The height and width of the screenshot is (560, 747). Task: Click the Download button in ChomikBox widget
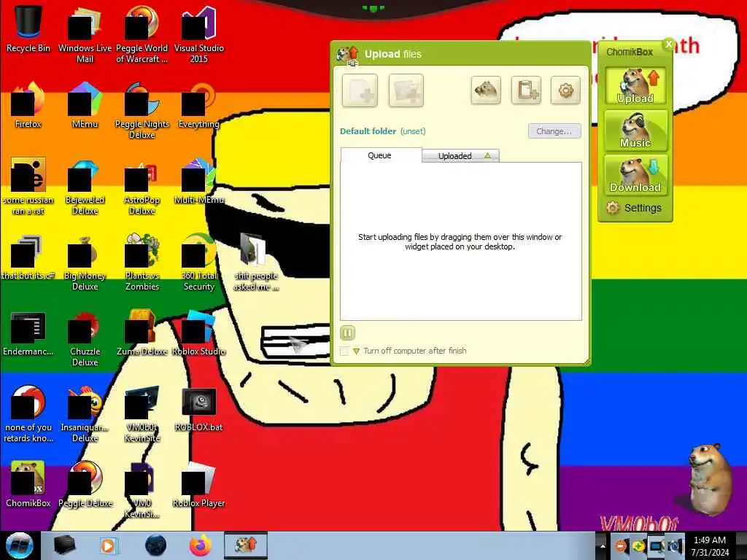click(635, 175)
